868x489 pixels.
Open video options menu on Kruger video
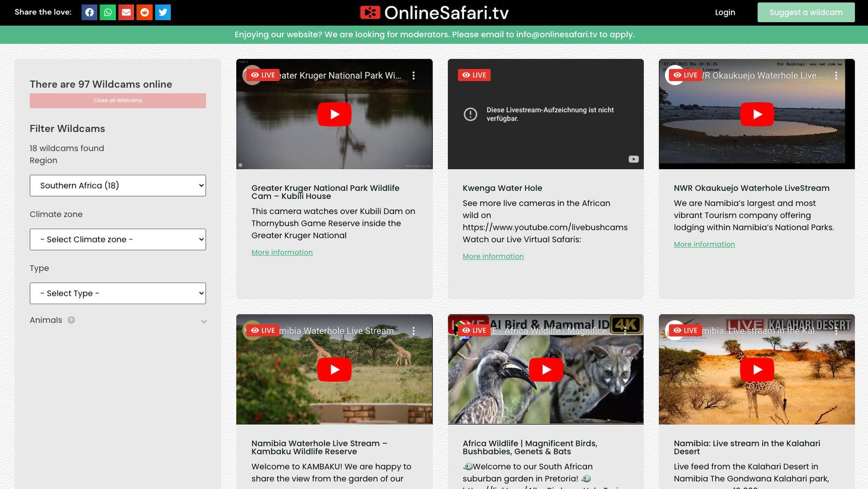[413, 76]
